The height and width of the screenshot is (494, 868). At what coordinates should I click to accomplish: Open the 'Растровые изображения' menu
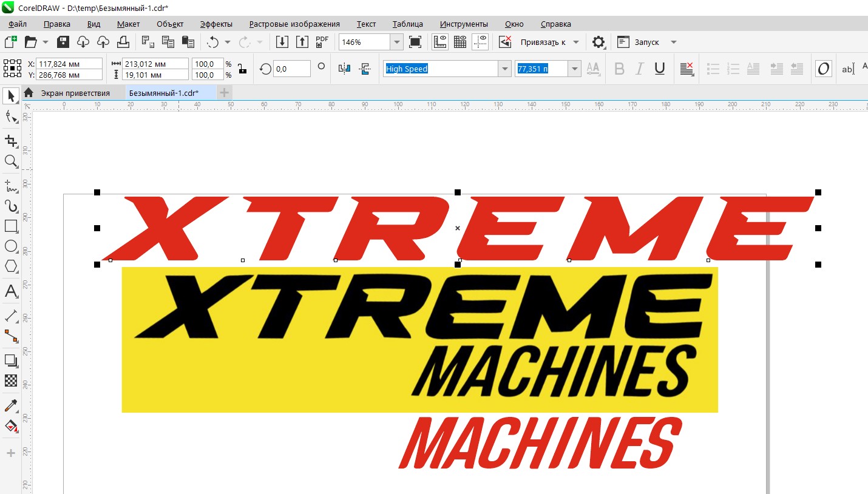click(x=294, y=24)
